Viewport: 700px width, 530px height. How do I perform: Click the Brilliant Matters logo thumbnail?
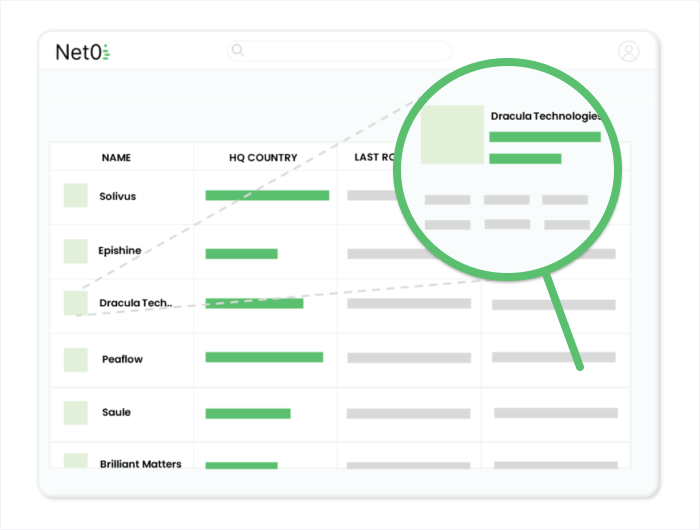click(75, 461)
